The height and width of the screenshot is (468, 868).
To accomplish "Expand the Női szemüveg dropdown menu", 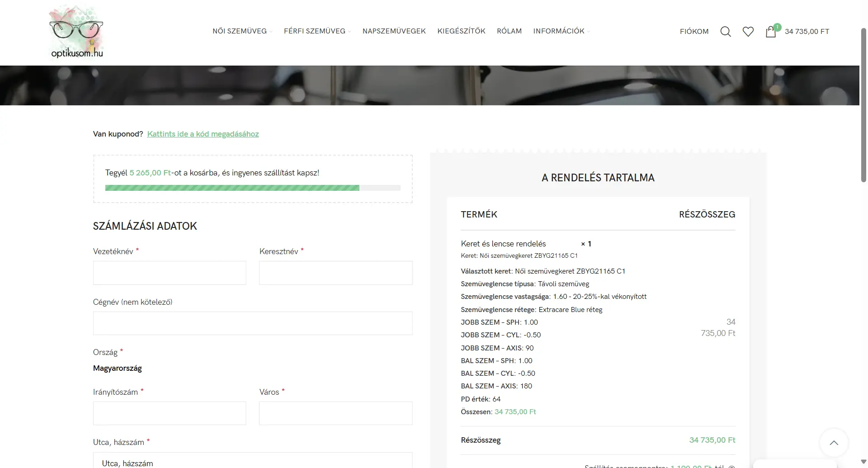I will tap(242, 31).
